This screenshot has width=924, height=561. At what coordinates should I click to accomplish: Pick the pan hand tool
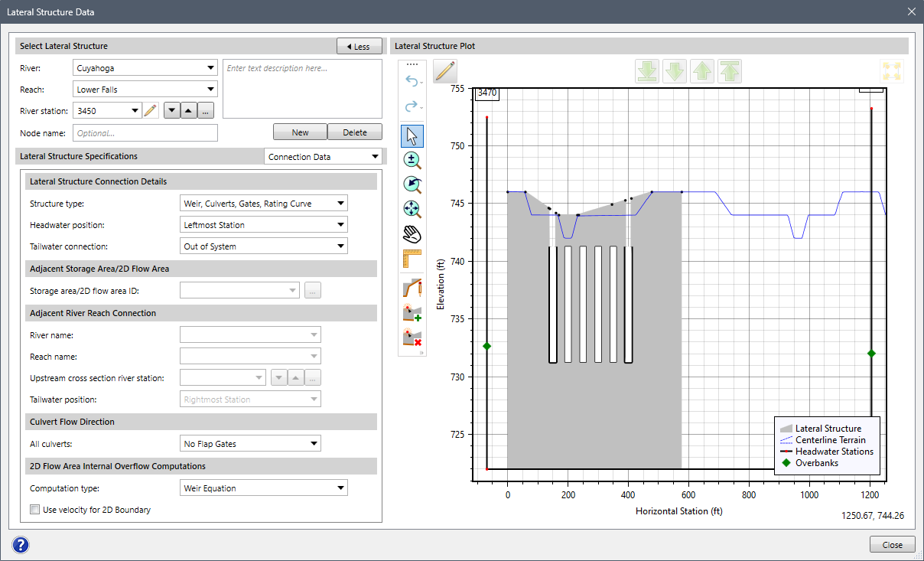412,233
